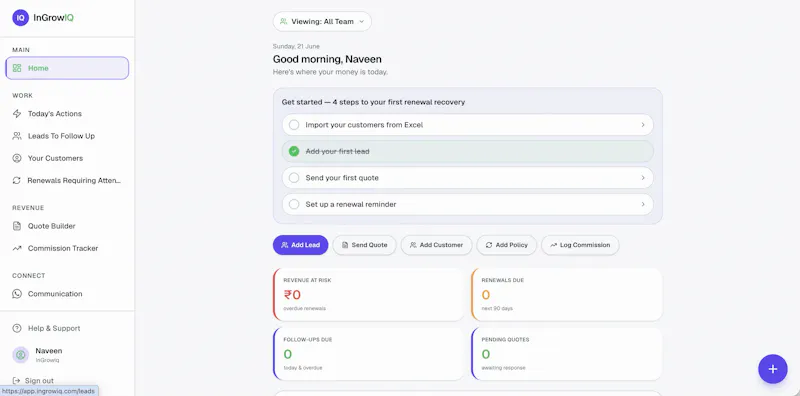Expand Import your customers from Excel chevron
Viewport: 800px width, 396px height.
[643, 125]
